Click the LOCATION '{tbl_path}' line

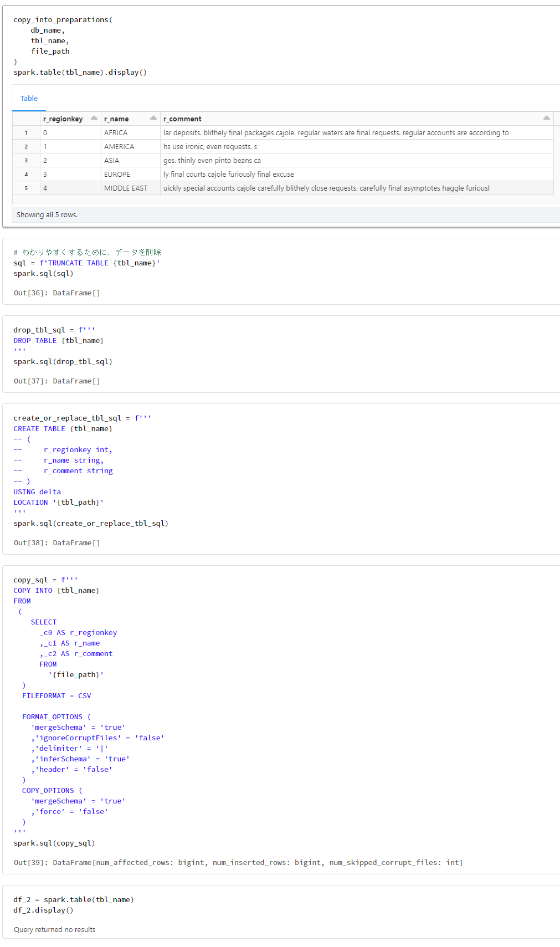pyautogui.click(x=59, y=503)
